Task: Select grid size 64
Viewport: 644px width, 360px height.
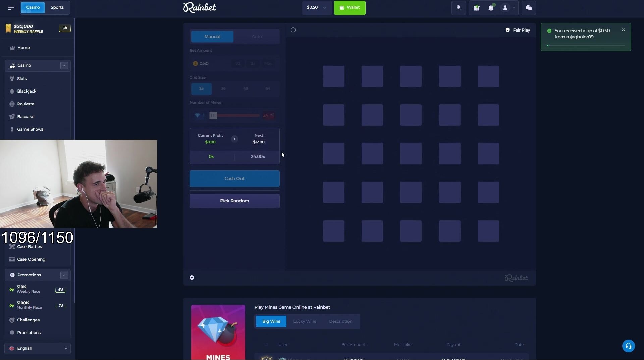Action: point(268,89)
